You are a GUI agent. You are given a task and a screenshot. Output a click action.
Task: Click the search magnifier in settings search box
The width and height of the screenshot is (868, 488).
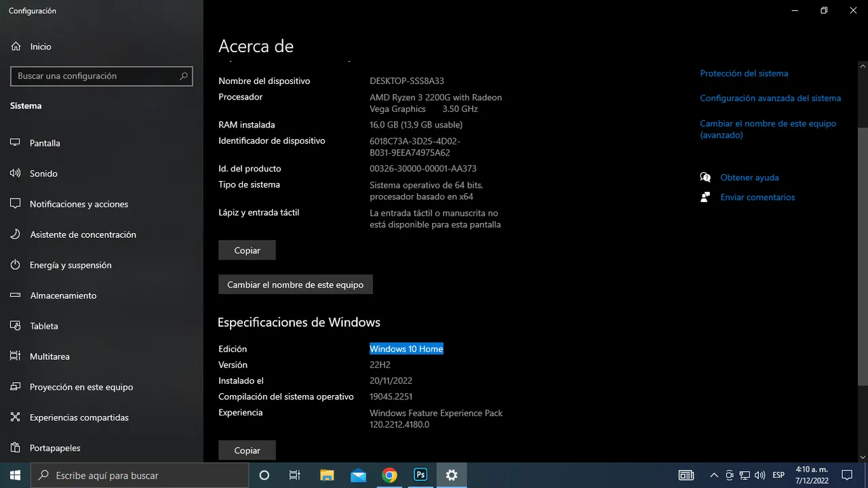pos(183,76)
